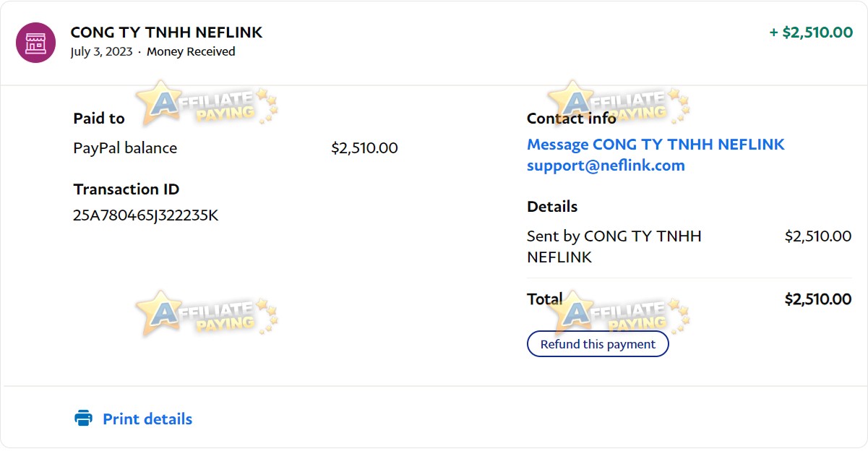Open the Print details link
The height and width of the screenshot is (454, 868).
[147, 419]
